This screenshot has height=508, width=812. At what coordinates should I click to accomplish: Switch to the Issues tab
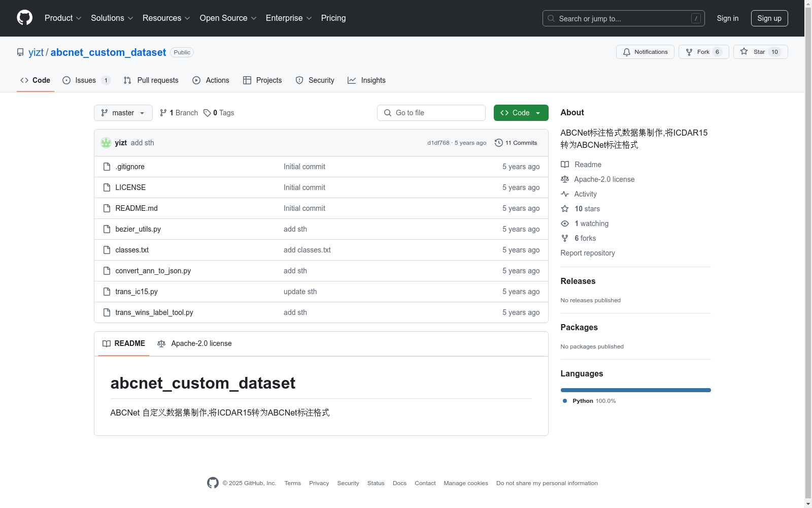[x=86, y=80]
